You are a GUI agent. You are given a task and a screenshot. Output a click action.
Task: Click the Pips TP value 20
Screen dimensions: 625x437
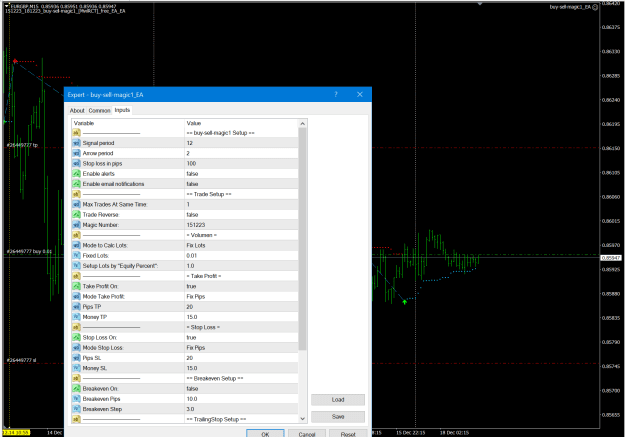pos(189,307)
